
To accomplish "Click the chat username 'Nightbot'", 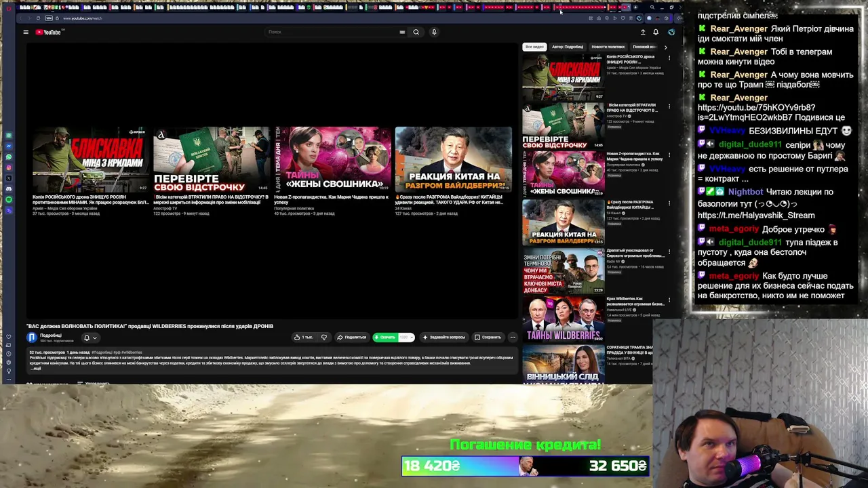I will [745, 192].
